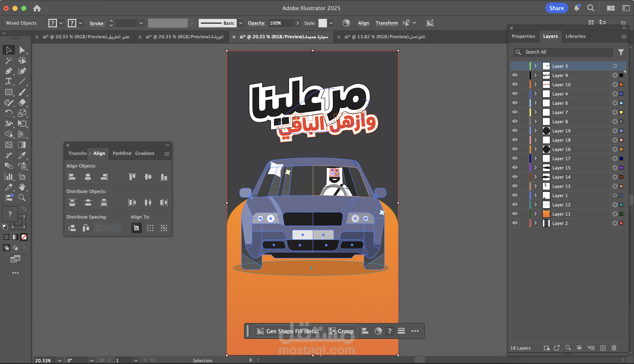Screen dimensions: 634x364
Task: Hide Layer 2 with eye icon
Action: point(515,223)
